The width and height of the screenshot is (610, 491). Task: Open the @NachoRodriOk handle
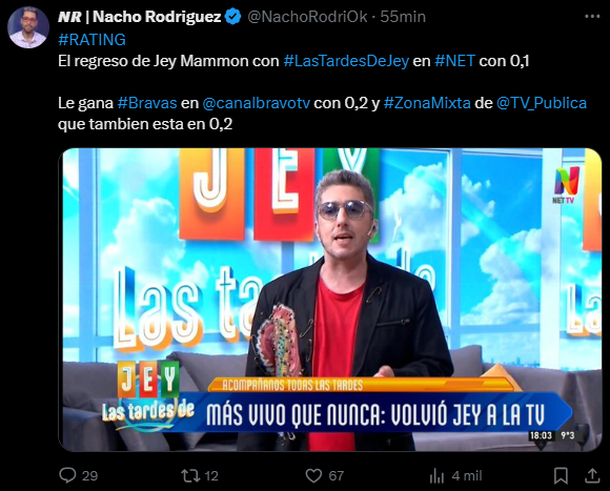[x=307, y=17]
